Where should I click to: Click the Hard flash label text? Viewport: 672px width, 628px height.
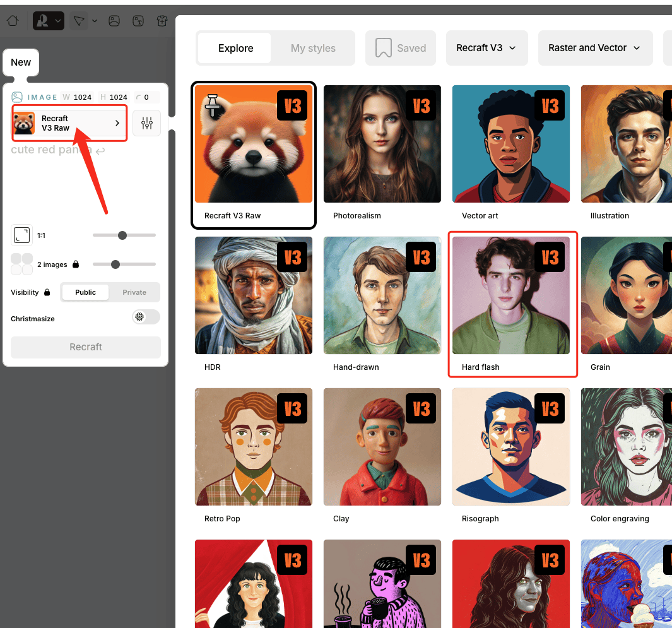click(480, 367)
